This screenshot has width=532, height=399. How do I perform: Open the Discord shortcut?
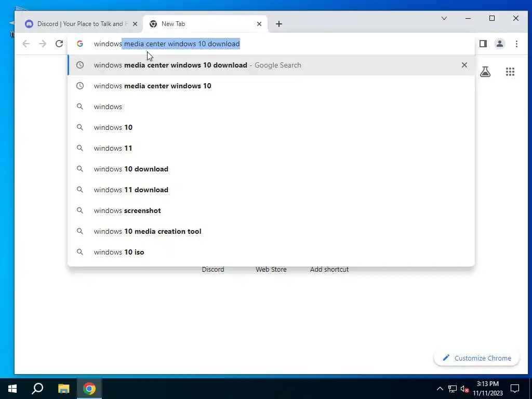[212, 269]
